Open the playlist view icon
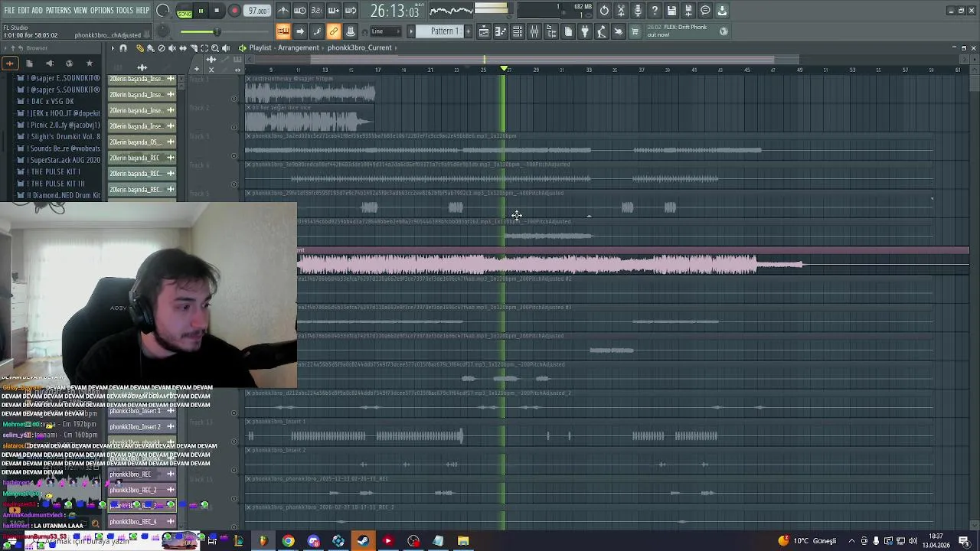 pos(484,31)
